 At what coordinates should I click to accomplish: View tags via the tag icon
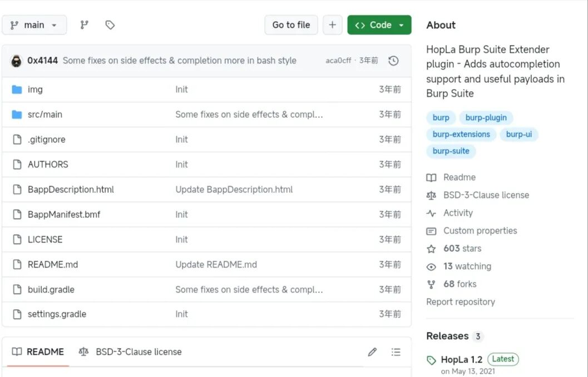(110, 24)
